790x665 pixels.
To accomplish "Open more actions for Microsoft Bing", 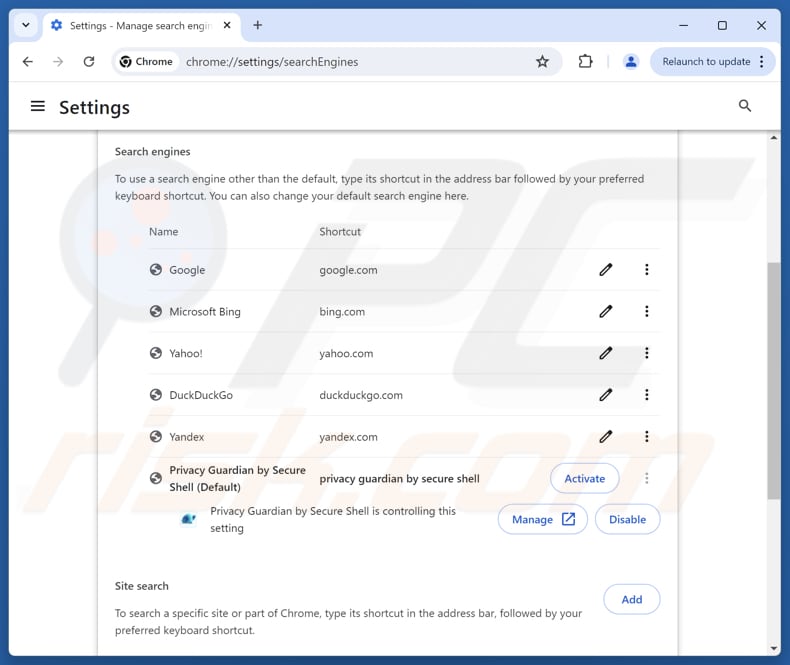I will [646, 311].
